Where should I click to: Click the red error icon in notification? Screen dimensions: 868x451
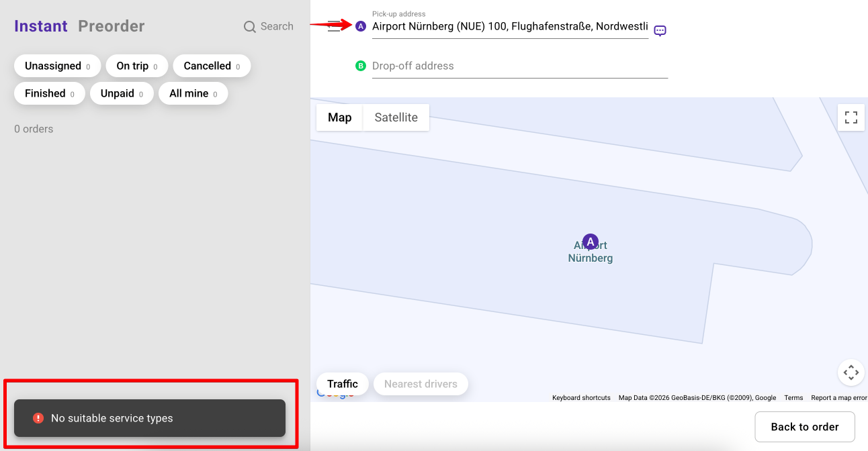pos(38,418)
